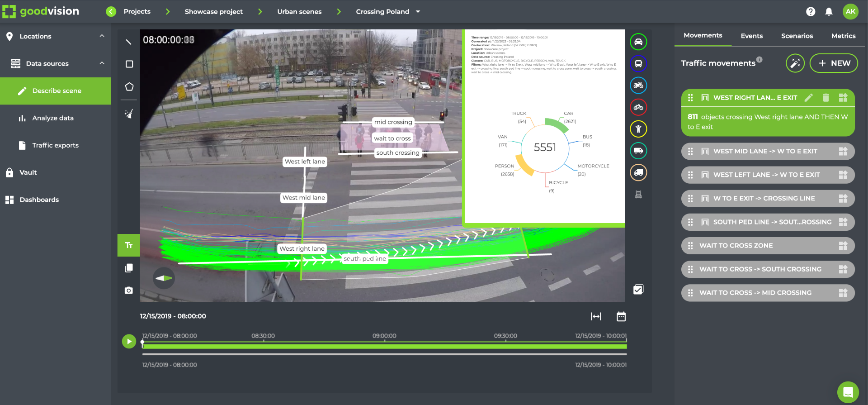
Task: Toggle text labels tool
Action: 129,245
